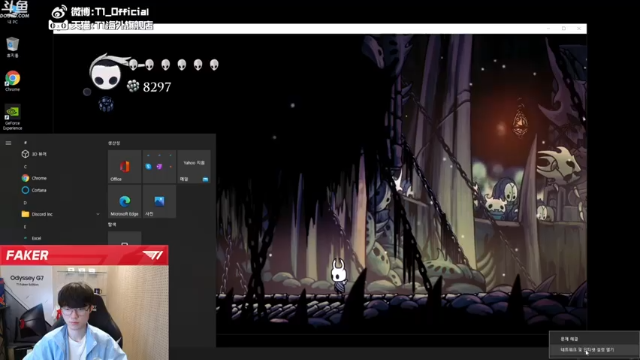The width and height of the screenshot is (640, 360).
Task: Minimize the Hollow Knight game window
Action: (548, 29)
